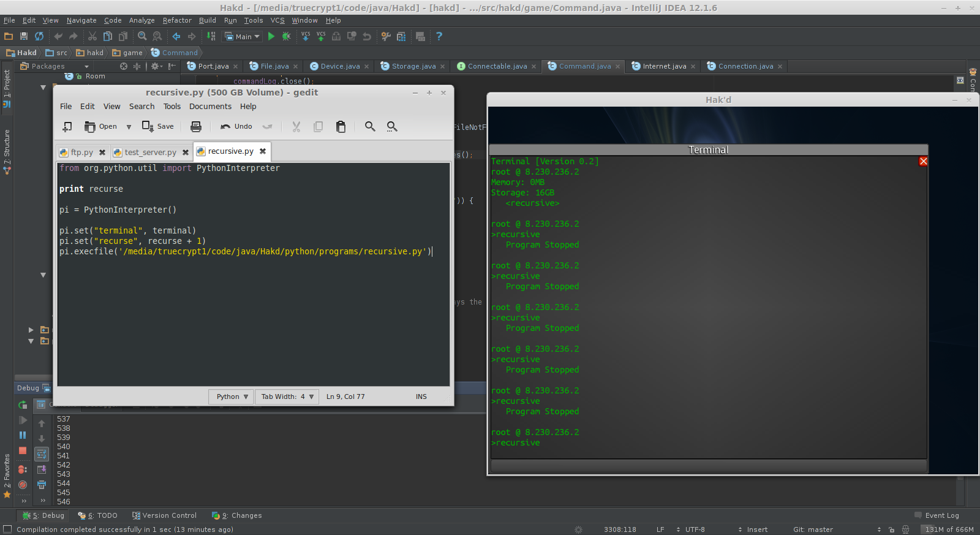
Task: Click the Back arrow in IntelliJ toolbar
Action: (x=176, y=37)
